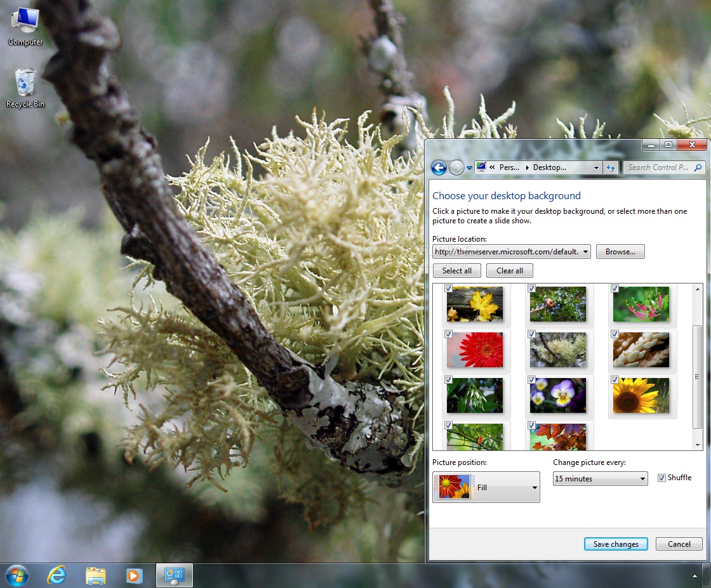Screen dimensions: 711x588
Task: Close the desktop background window
Action: [x=691, y=145]
